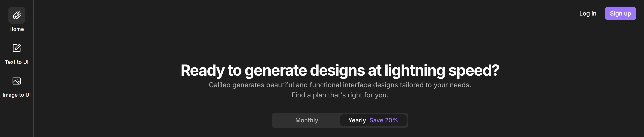Click the word "Galileo" in the subtitle

220,85
